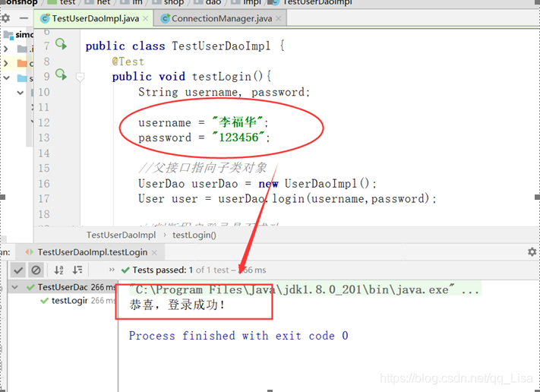540x392 pixels.
Task: Click the shop folder in navigation bar
Action: click(168, 2)
